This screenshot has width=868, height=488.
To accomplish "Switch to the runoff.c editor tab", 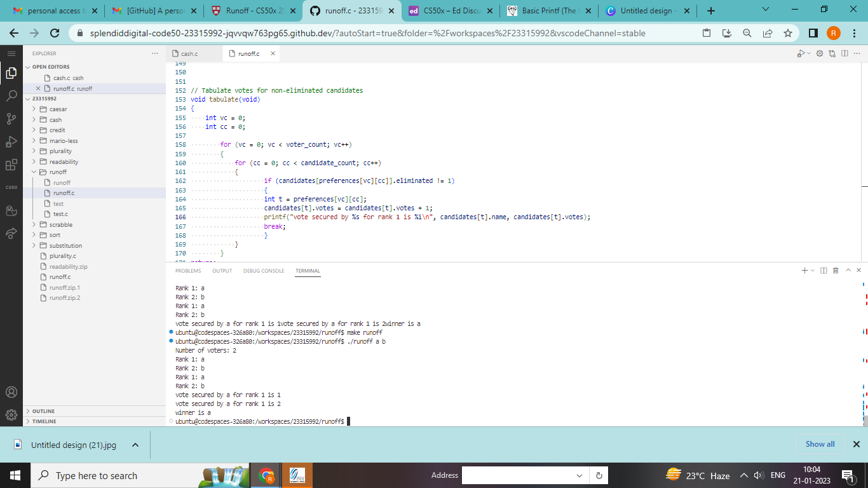I will pyautogui.click(x=252, y=54).
